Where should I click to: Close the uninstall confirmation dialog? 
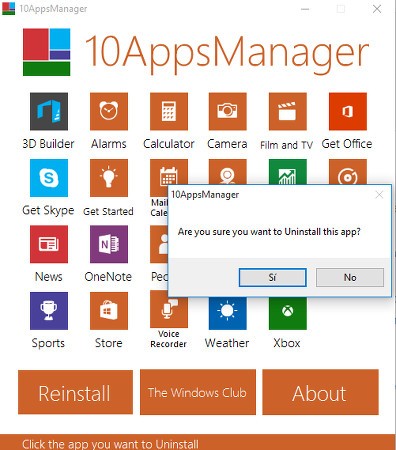point(379,195)
